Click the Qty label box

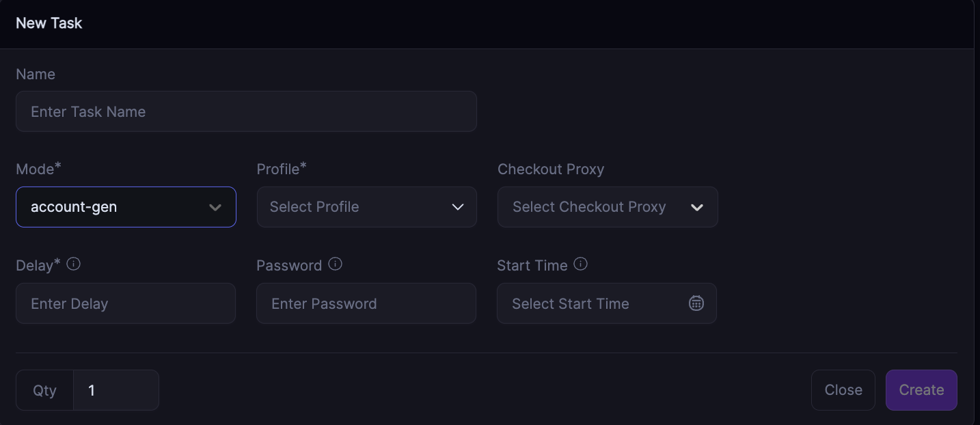point(45,390)
